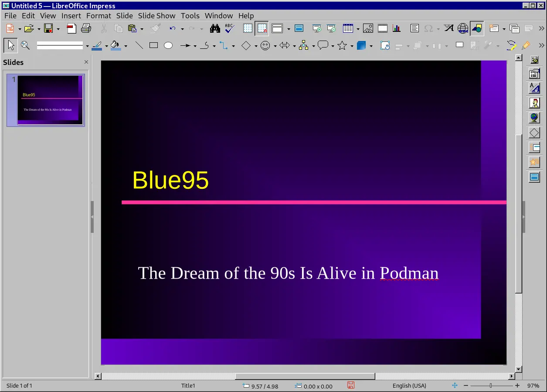Click the Insert Image icon

[368, 29]
